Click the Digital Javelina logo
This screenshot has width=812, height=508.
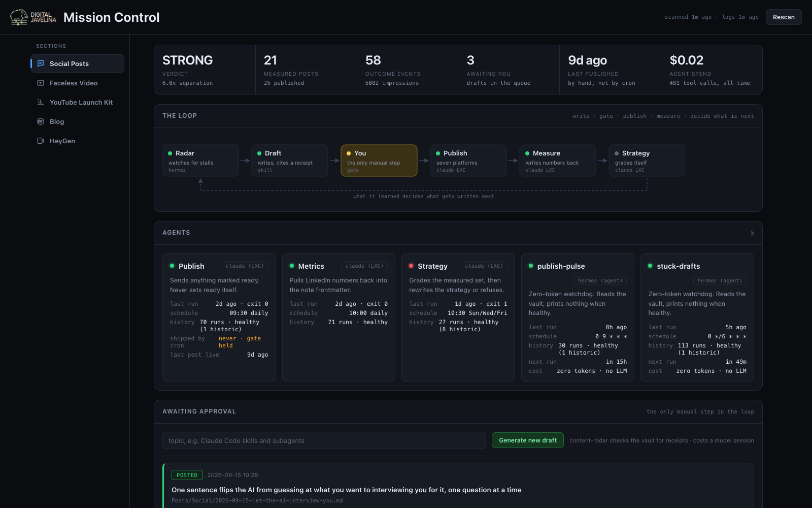33,17
